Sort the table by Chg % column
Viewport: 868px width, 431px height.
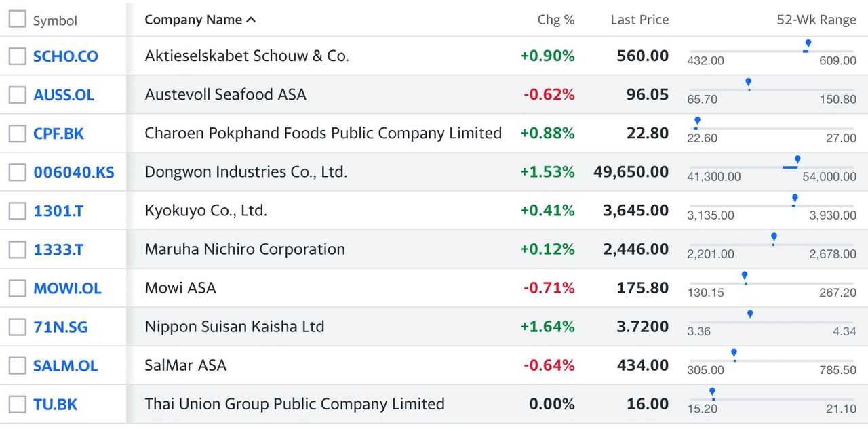(555, 20)
